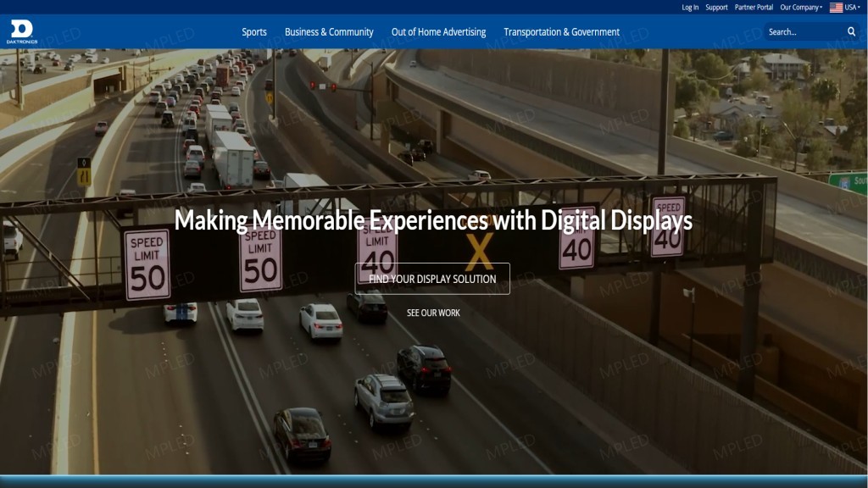Image resolution: width=868 pixels, height=488 pixels.
Task: Follow the See Our Work link
Action: pyautogui.click(x=433, y=313)
